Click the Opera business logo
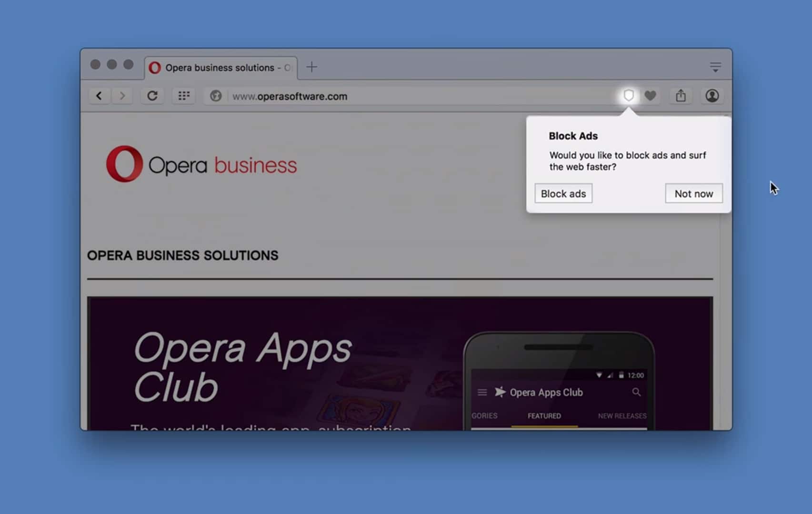The height and width of the screenshot is (514, 812). coord(201,164)
